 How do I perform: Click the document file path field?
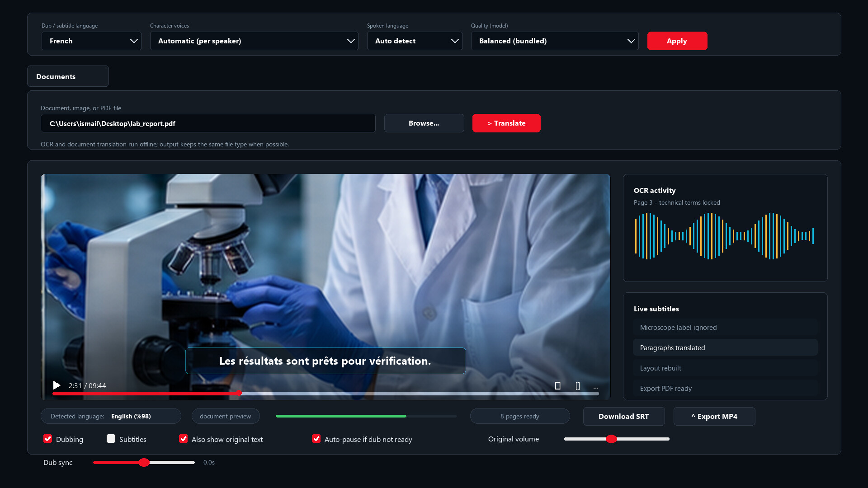point(208,123)
